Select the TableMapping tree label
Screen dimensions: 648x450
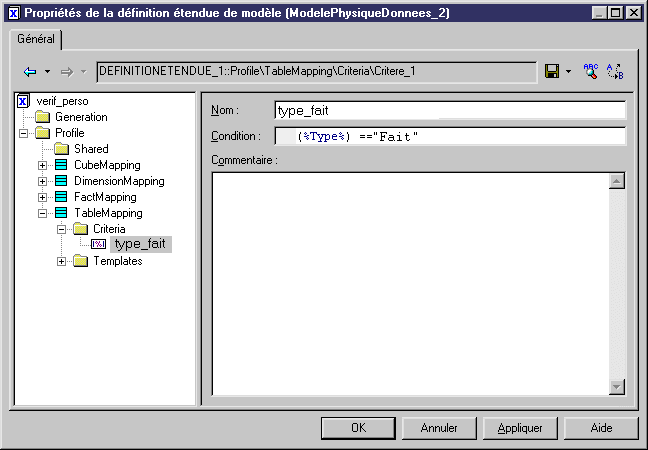coord(108,213)
